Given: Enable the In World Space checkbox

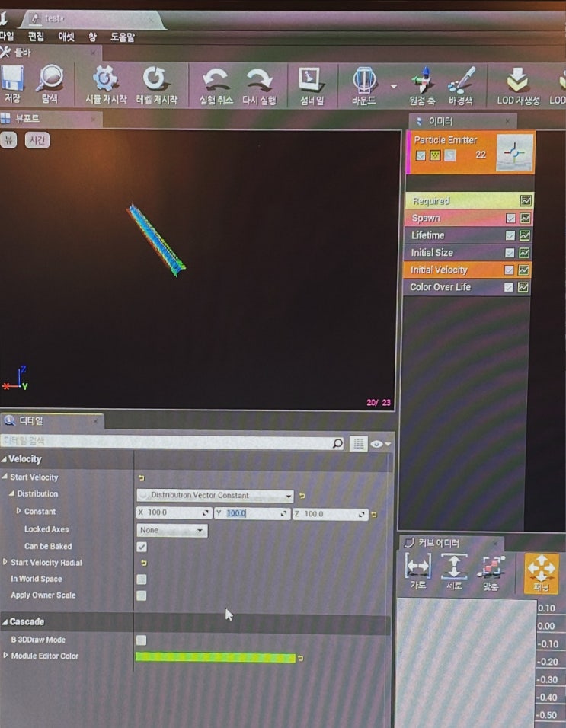Looking at the screenshot, I should [x=142, y=580].
